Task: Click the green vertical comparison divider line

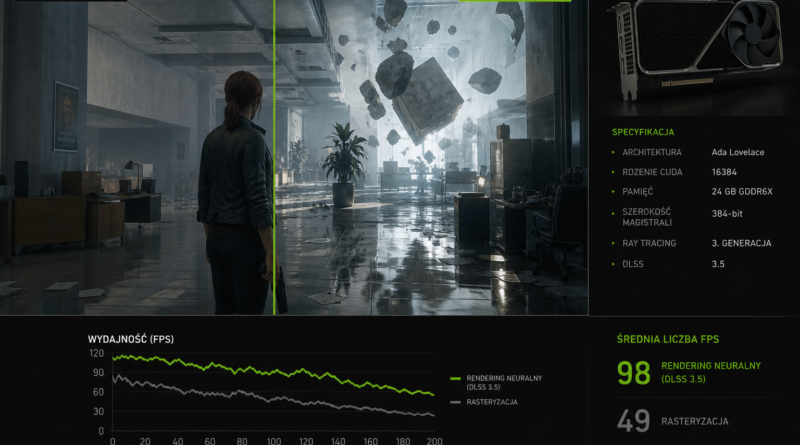Action: coord(274,157)
